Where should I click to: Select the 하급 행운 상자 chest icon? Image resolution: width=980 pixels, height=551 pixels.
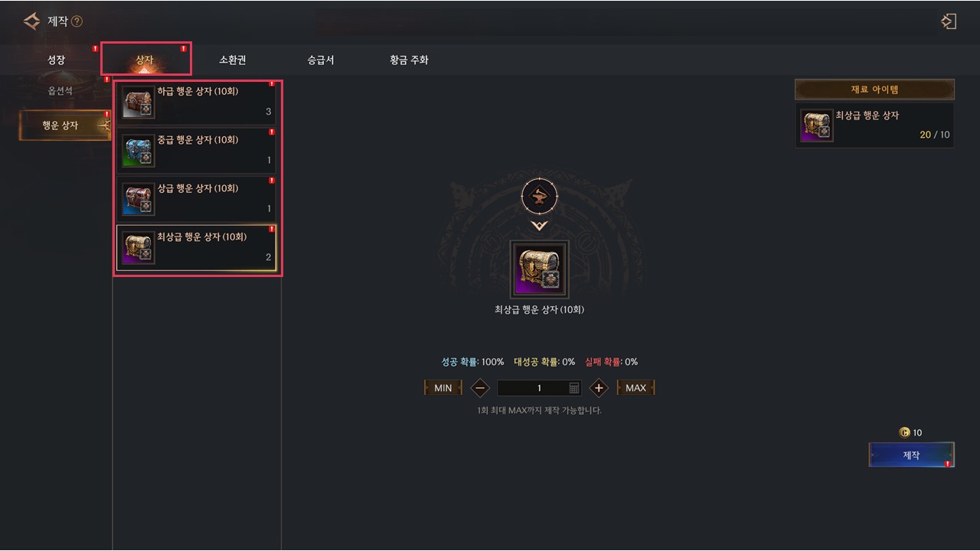point(138,102)
